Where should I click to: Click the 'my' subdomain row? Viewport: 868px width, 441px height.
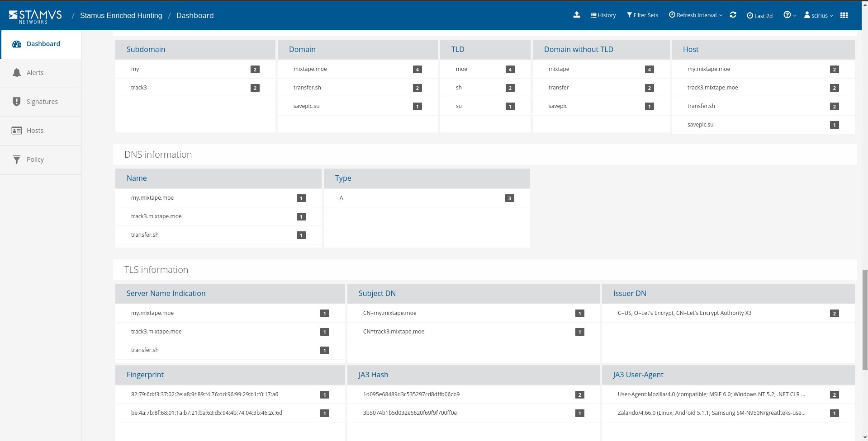[x=195, y=69]
